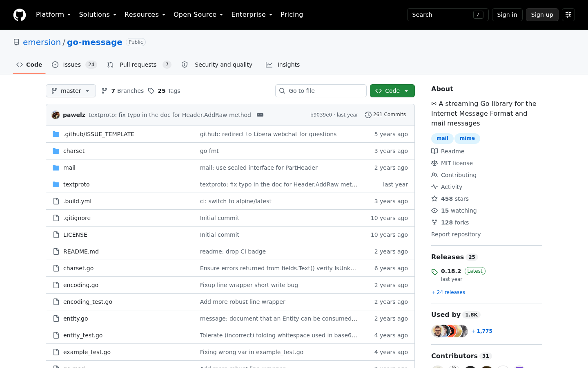
Task: Click the eye icon beside 15 watching
Action: point(434,211)
